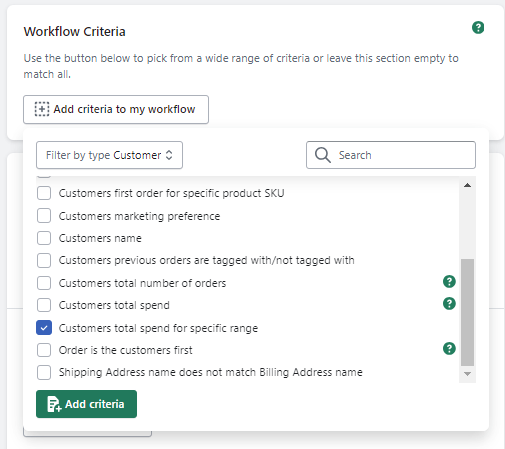
Task: Click the scroll down arrow of criteria list
Action: (467, 374)
